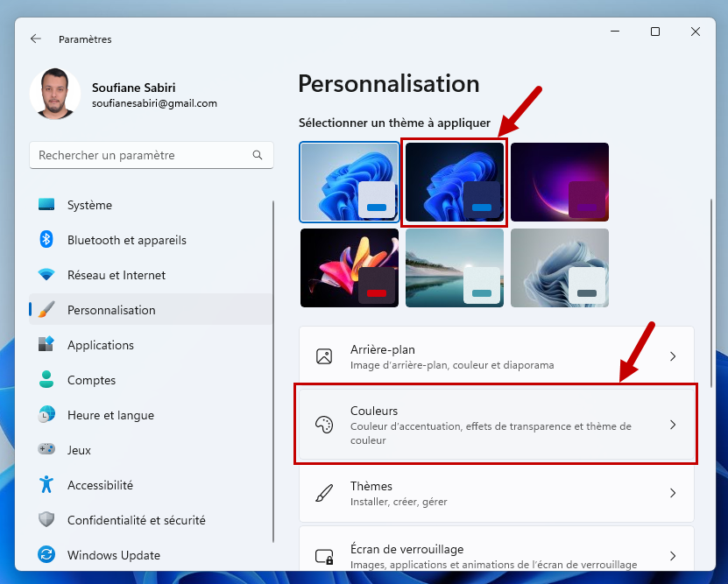Image resolution: width=728 pixels, height=584 pixels.
Task: Click 'Sélectionner un thème à appliquer' heading
Action: pos(394,123)
